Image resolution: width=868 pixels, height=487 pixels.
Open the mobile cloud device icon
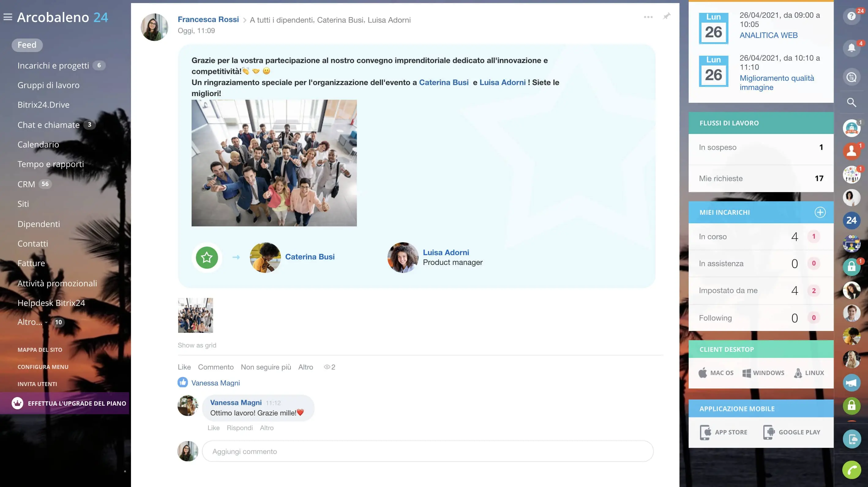pos(851,439)
